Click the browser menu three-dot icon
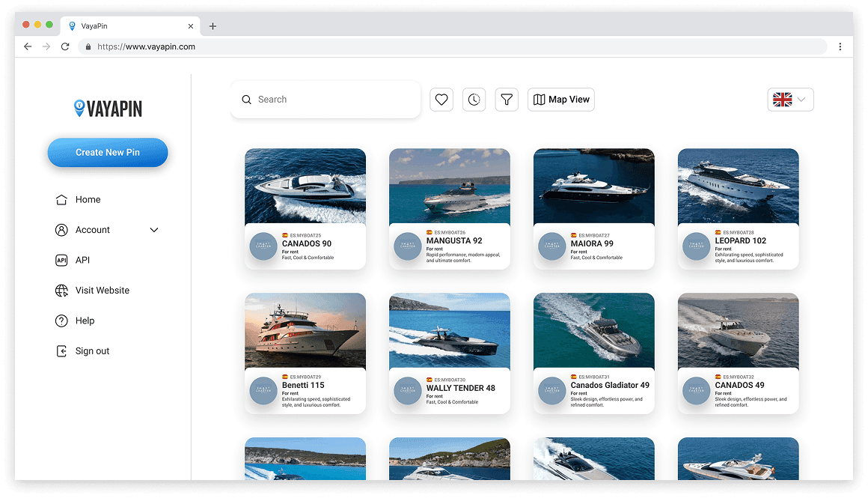The image size is (868, 498). (x=840, y=46)
